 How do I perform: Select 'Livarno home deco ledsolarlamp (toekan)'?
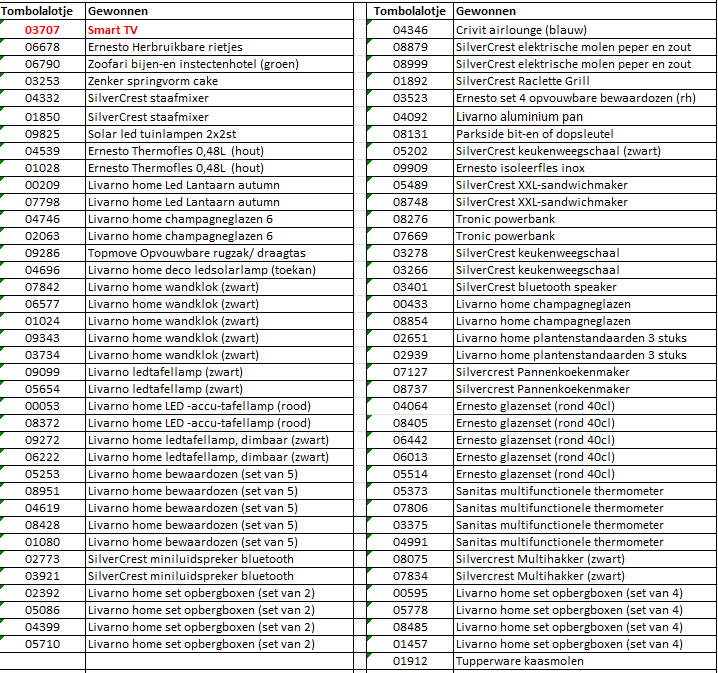(202, 270)
